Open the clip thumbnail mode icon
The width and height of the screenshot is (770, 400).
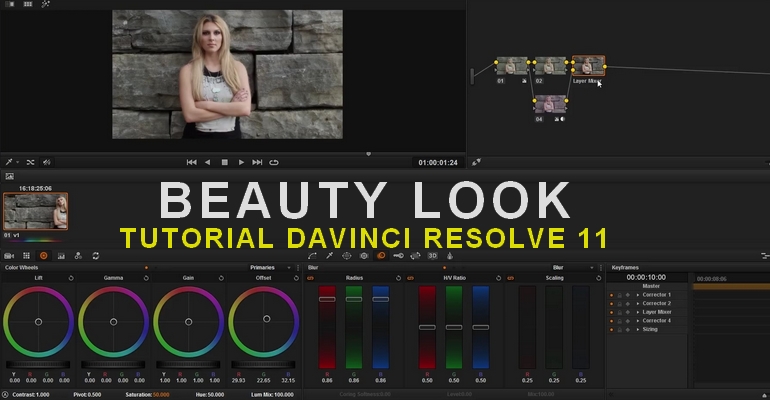pyautogui.click(x=9, y=176)
